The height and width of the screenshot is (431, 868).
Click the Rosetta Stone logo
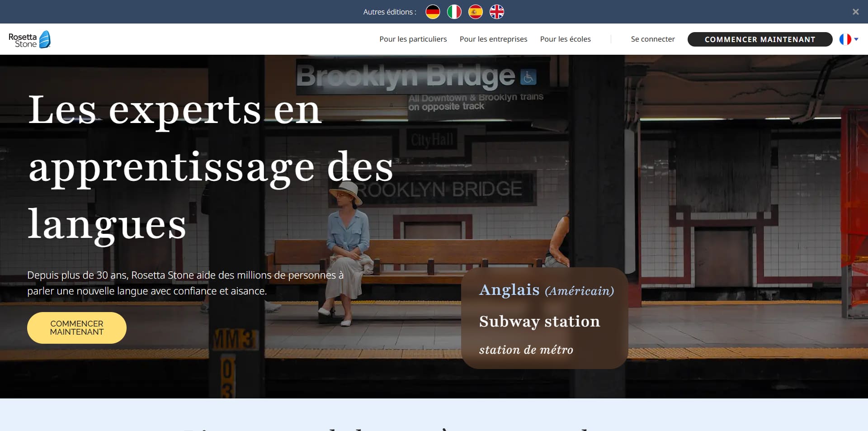(29, 39)
